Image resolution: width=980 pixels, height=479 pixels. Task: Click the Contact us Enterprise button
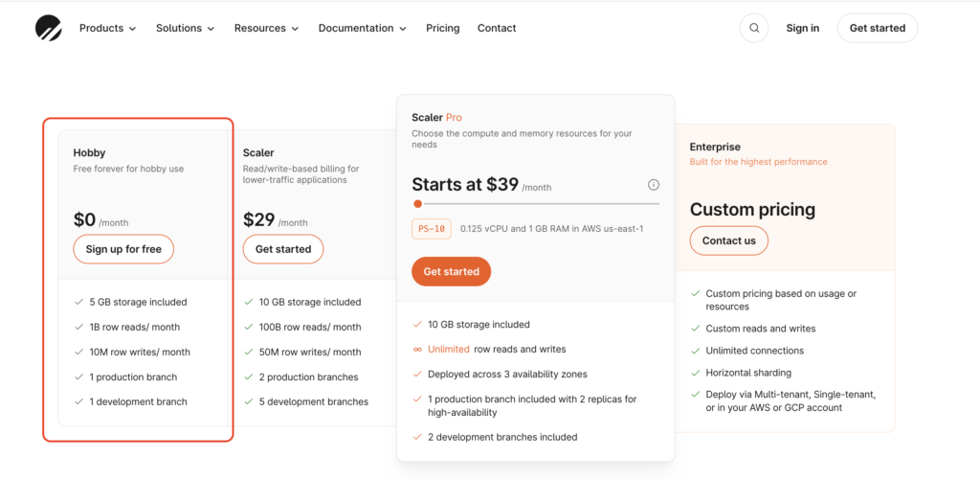(x=728, y=240)
